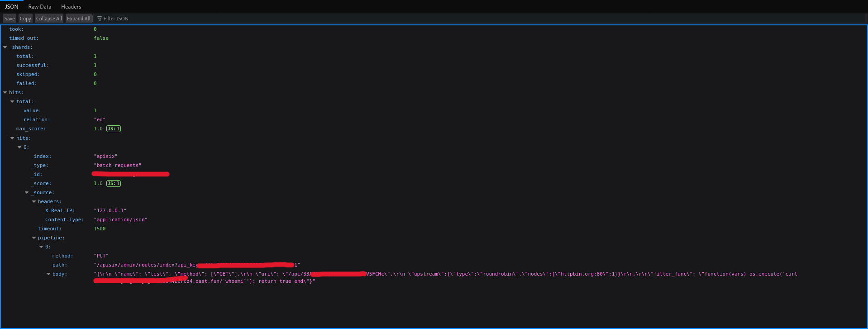This screenshot has height=329, width=868.
Task: Collapse the _shards node
Action: click(5, 47)
